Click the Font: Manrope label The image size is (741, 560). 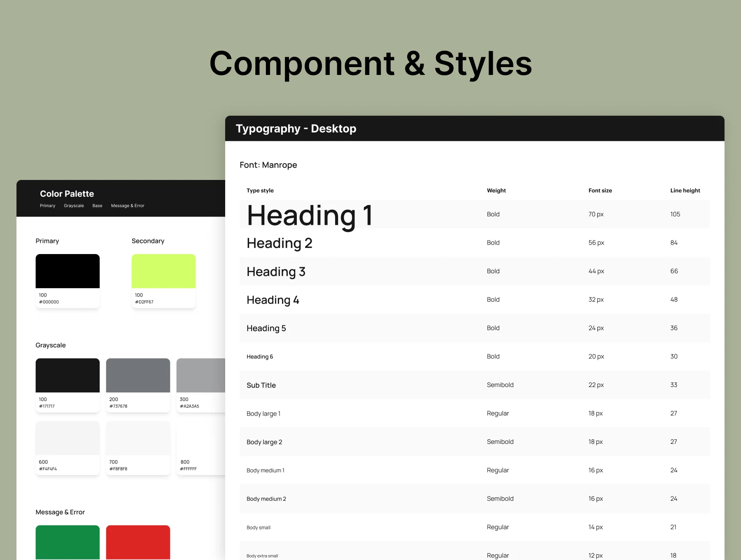tap(268, 165)
